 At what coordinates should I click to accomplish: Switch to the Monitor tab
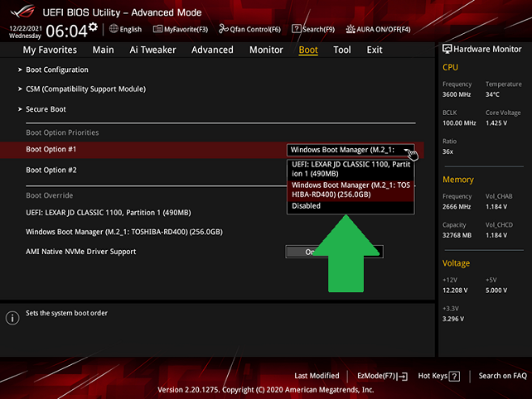266,50
